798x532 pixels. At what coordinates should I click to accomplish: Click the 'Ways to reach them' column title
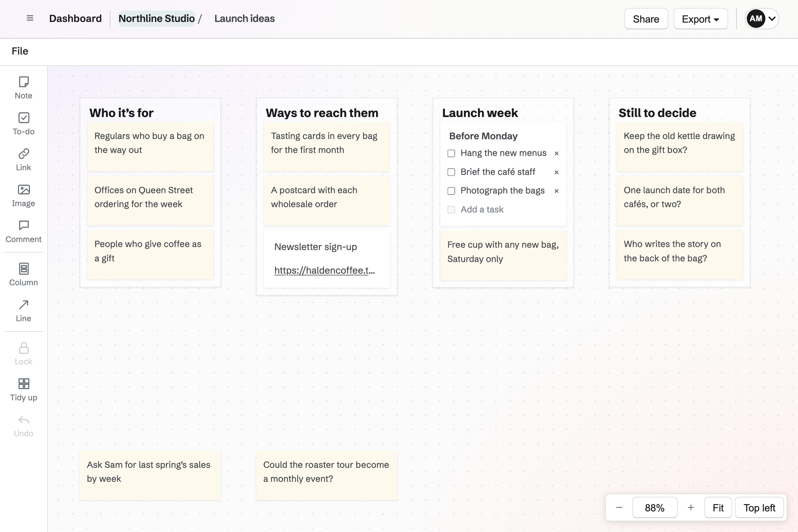[322, 113]
